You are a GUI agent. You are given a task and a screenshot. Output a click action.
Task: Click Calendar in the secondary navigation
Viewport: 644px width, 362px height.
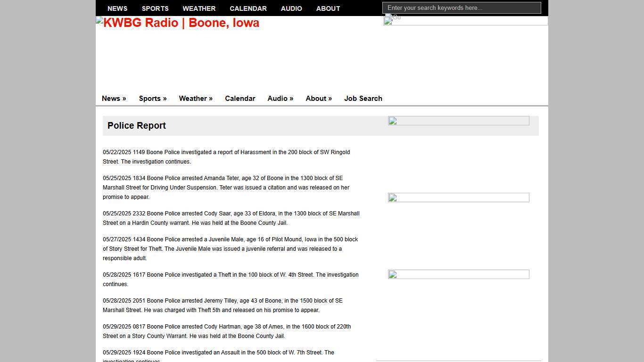(240, 99)
